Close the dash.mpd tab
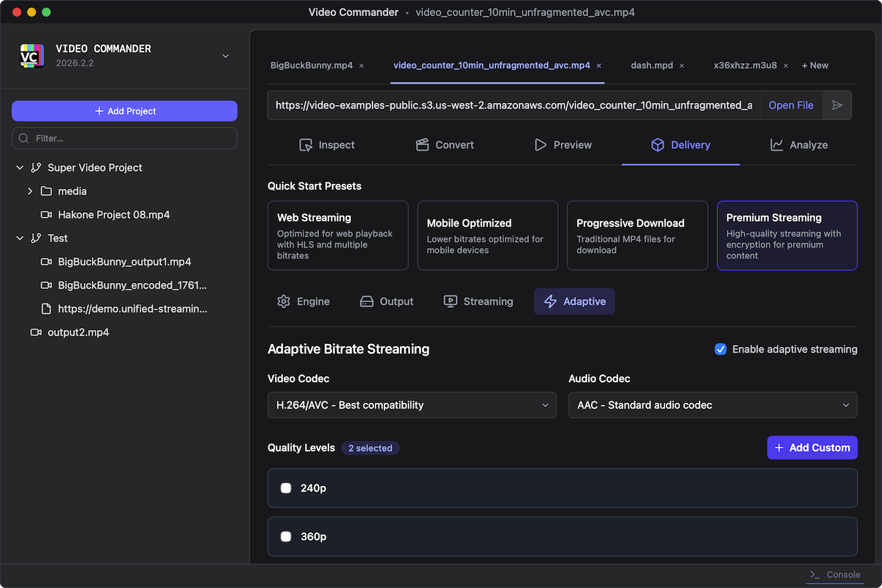Screen dimensions: 882x588 click(x=681, y=65)
